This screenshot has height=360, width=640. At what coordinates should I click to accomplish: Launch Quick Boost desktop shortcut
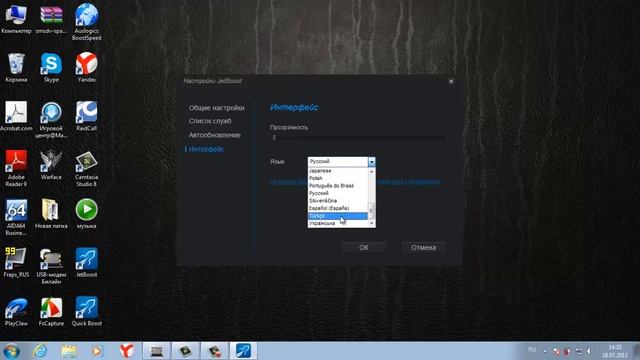pyautogui.click(x=87, y=311)
